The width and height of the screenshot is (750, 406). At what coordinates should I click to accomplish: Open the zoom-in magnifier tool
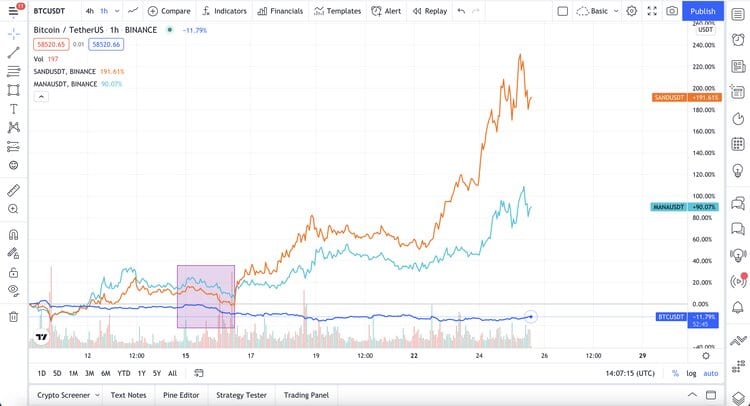14,209
